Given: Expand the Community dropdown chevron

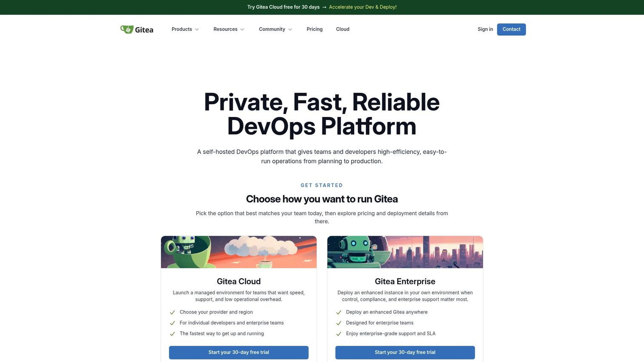Looking at the screenshot, I should 290,29.
